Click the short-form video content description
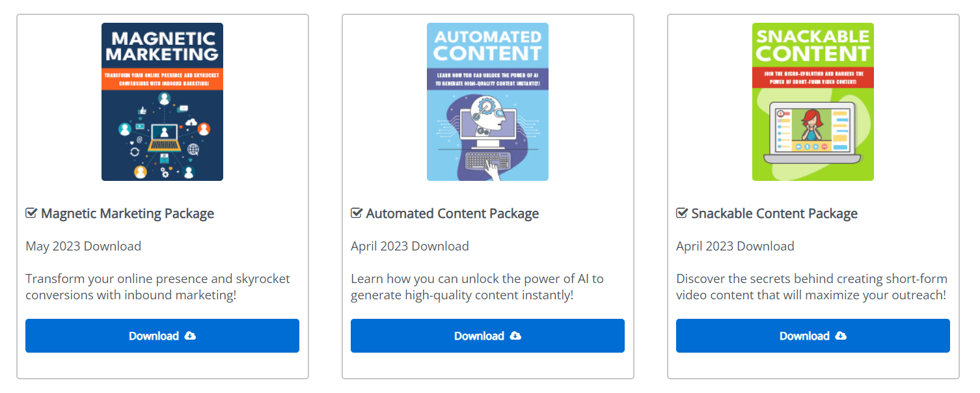The image size is (980, 393). (x=811, y=287)
